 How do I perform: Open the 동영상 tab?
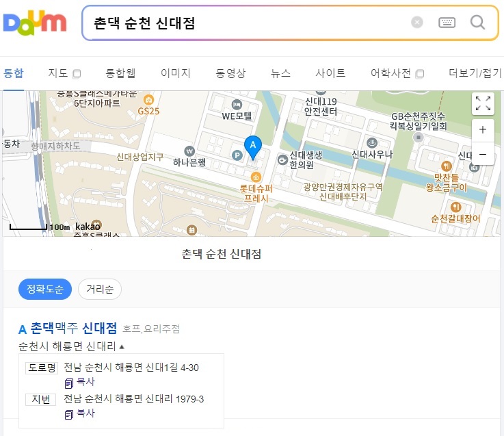tap(230, 73)
